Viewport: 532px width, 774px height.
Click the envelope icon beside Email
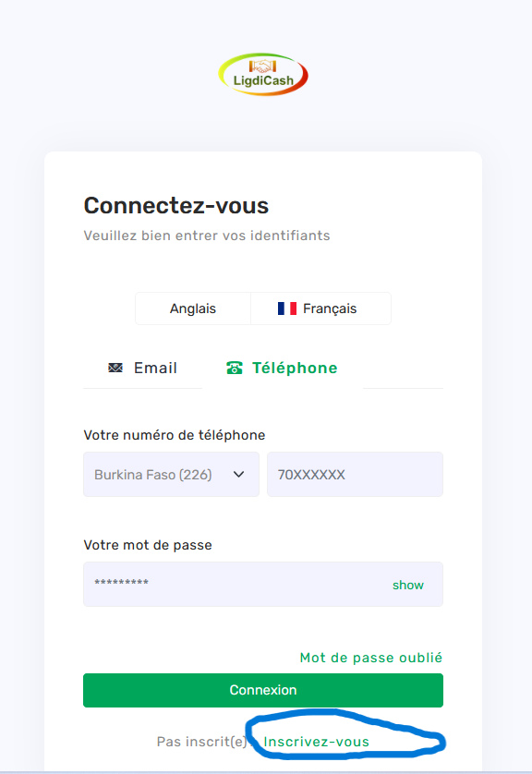click(x=115, y=368)
